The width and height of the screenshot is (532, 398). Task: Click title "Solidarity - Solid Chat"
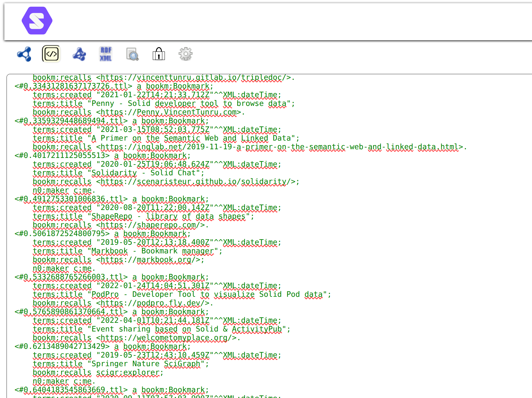tap(144, 173)
